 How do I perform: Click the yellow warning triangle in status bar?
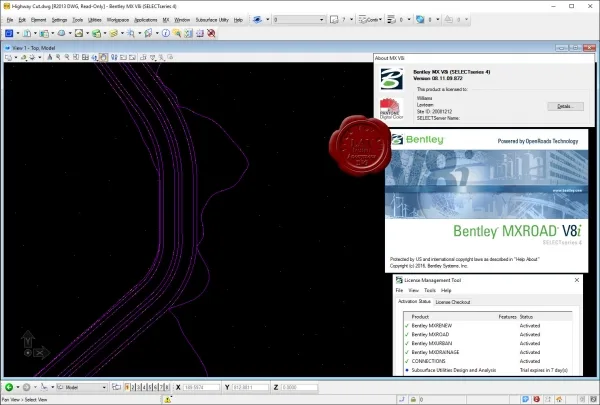tap(168, 399)
